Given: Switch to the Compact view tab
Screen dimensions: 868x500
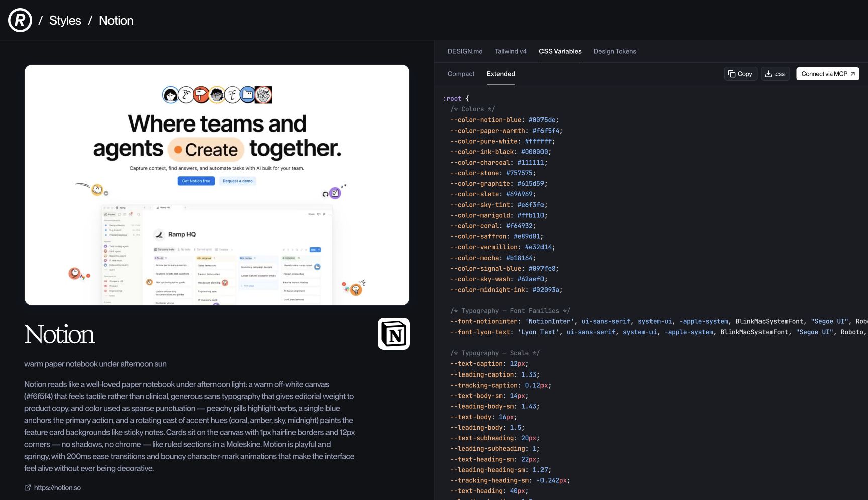Looking at the screenshot, I should point(461,74).
